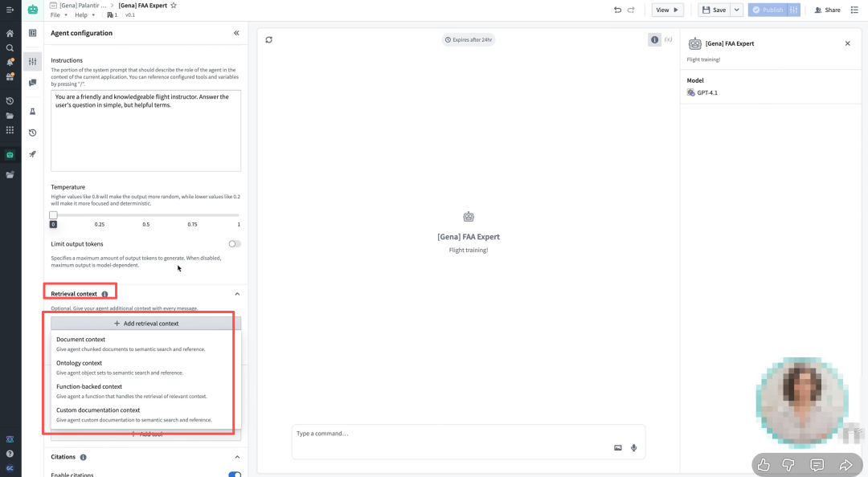Image resolution: width=868 pixels, height=477 pixels.
Task: Refresh the chat session
Action: (x=269, y=40)
